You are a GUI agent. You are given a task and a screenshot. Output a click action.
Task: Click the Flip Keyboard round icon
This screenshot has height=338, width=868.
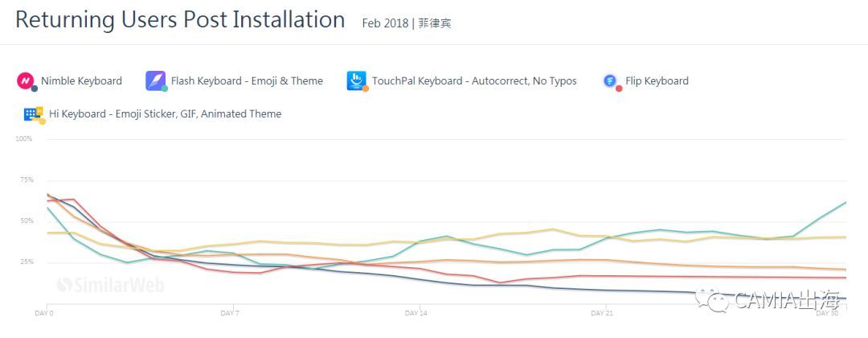click(611, 80)
